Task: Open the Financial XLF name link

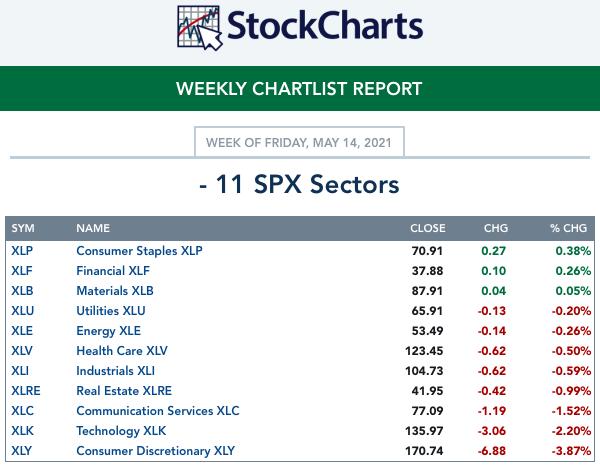Action: (x=113, y=270)
